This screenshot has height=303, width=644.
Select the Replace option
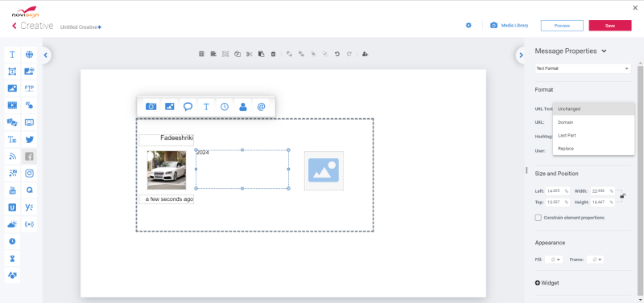[x=593, y=149]
